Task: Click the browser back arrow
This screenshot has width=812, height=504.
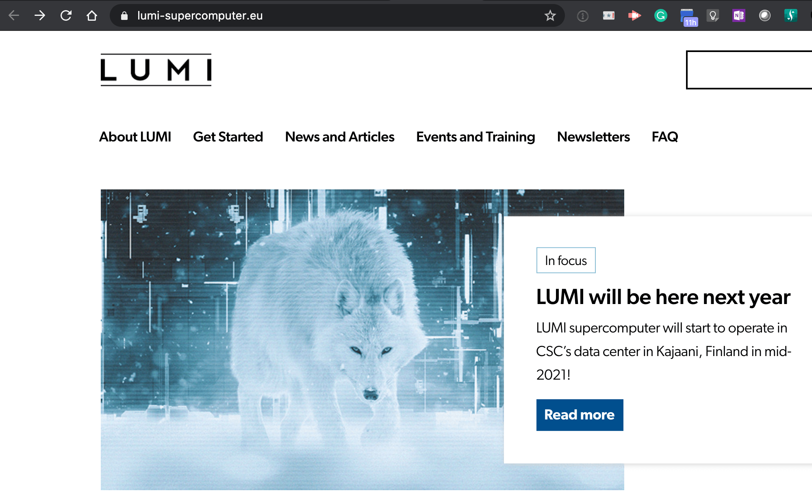Action: click(14, 15)
